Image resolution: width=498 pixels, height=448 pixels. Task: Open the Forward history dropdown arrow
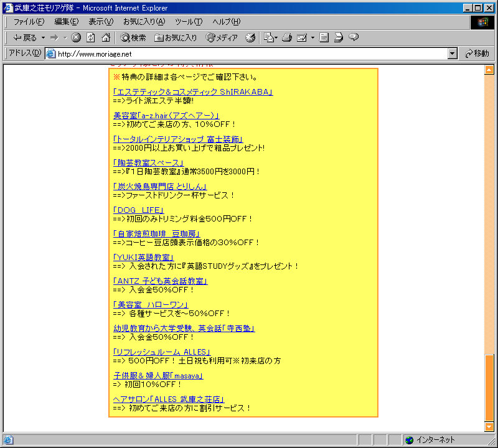(65, 38)
